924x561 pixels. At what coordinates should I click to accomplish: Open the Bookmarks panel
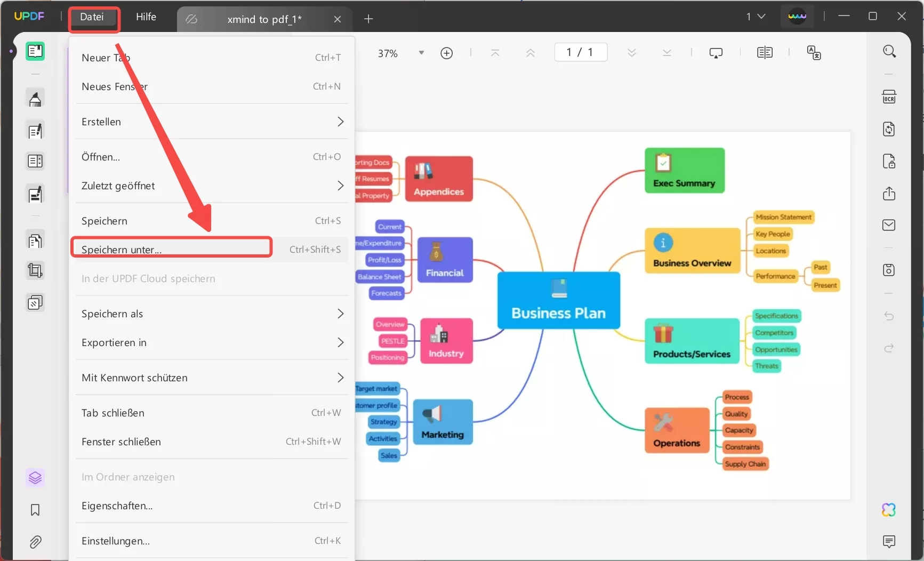pos(35,510)
